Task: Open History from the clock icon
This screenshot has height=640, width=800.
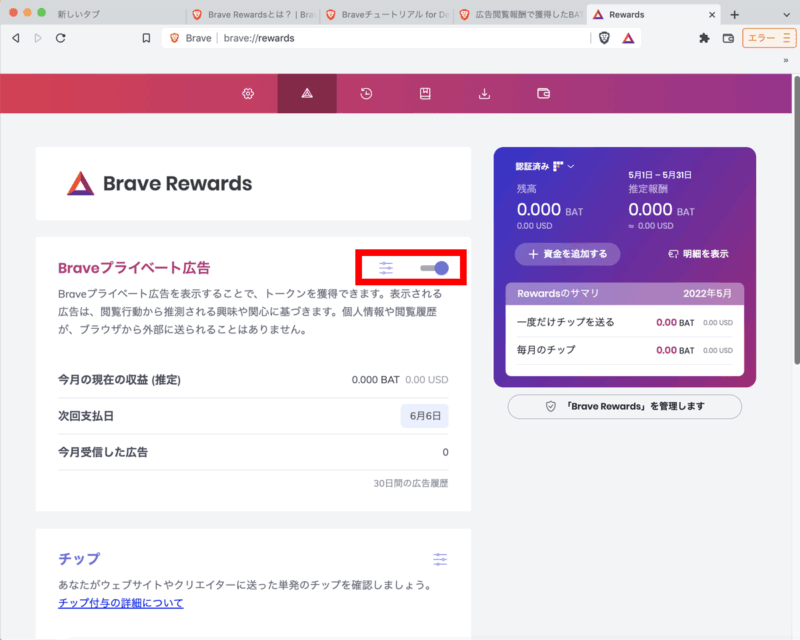Action: 366,94
